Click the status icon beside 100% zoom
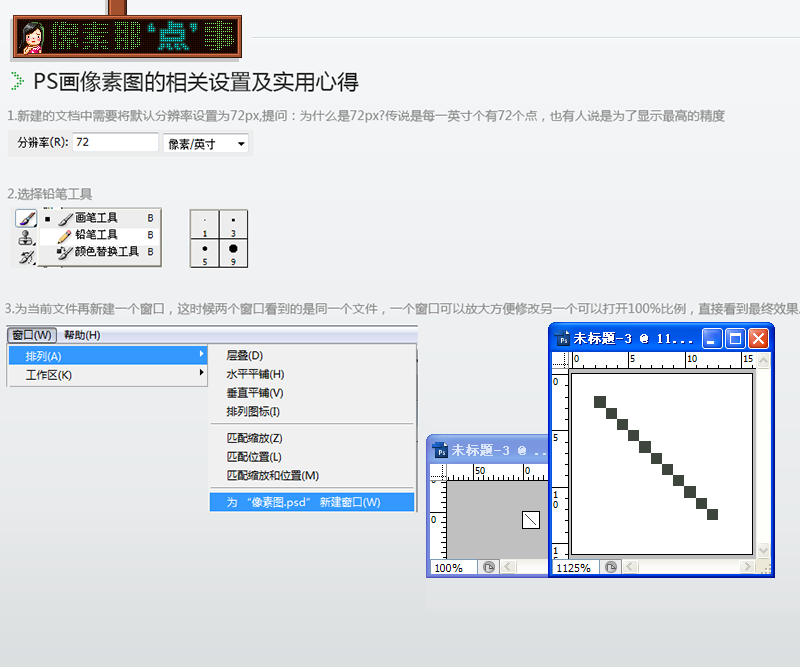Viewport: 800px width, 667px height. coord(489,567)
